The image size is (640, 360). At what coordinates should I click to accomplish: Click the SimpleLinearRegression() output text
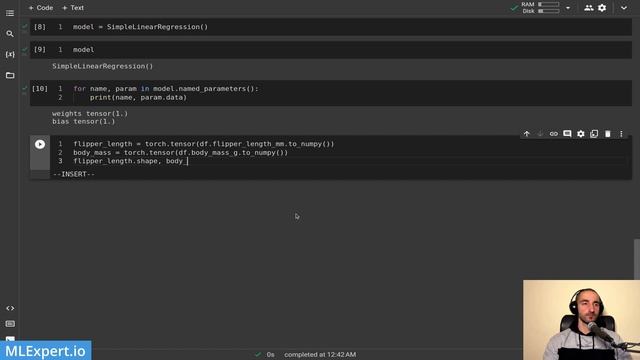coord(102,66)
